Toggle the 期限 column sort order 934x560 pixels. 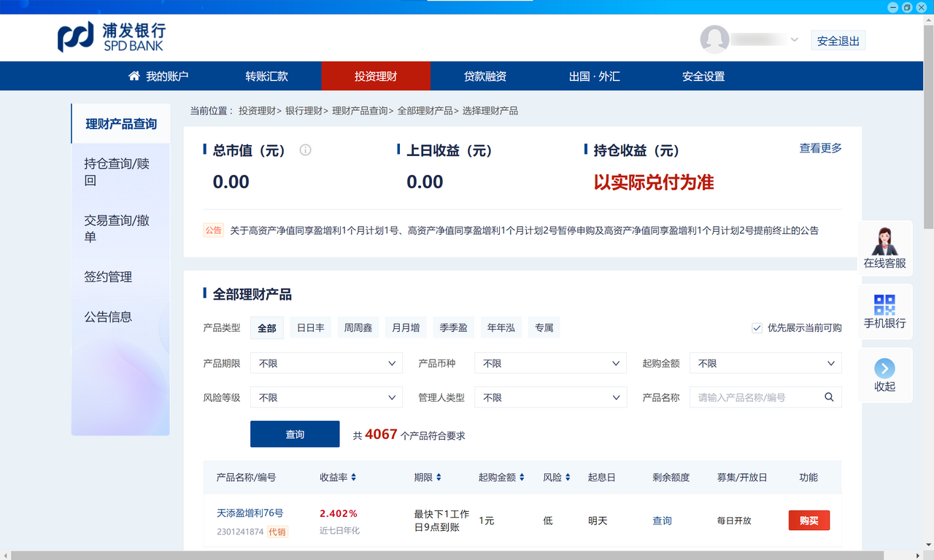click(x=437, y=477)
